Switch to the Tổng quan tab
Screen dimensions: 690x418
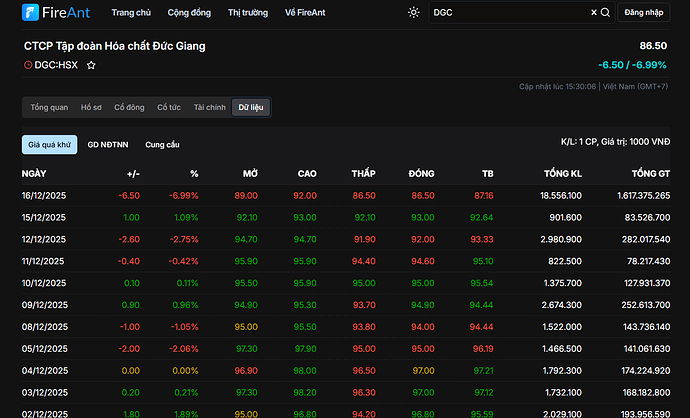coord(49,107)
